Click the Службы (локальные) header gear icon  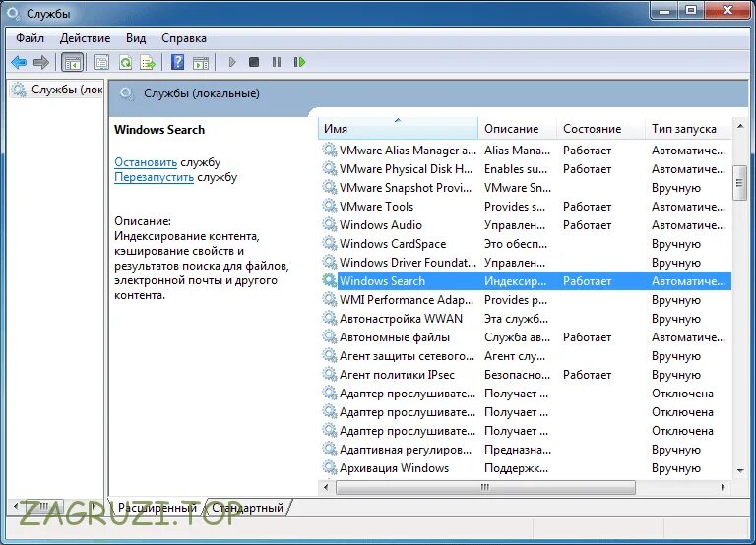(x=126, y=93)
